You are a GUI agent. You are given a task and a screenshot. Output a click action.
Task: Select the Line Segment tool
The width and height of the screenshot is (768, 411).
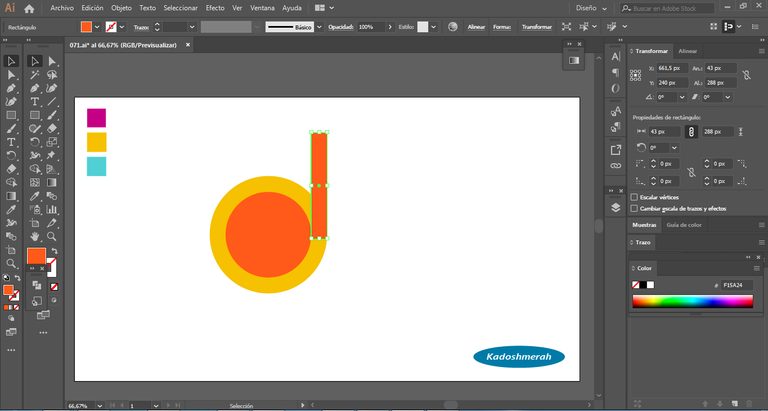[51, 101]
